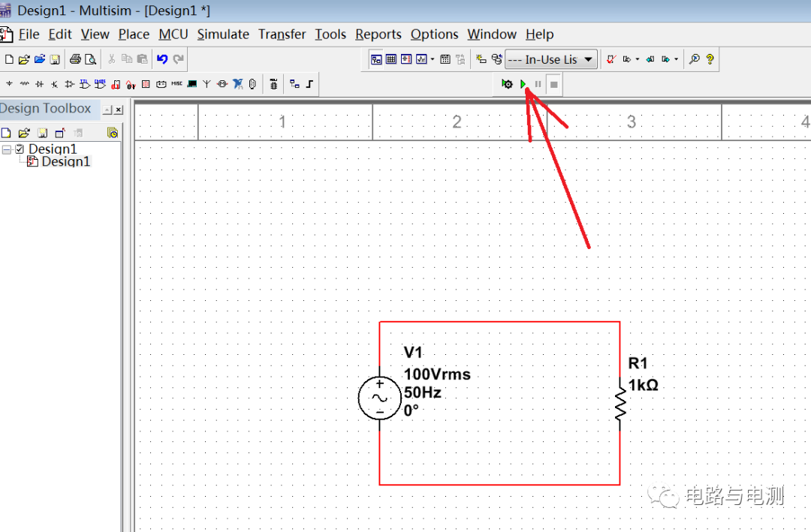Open the Place menu
Screen dimensions: 811x532
[x=134, y=34]
